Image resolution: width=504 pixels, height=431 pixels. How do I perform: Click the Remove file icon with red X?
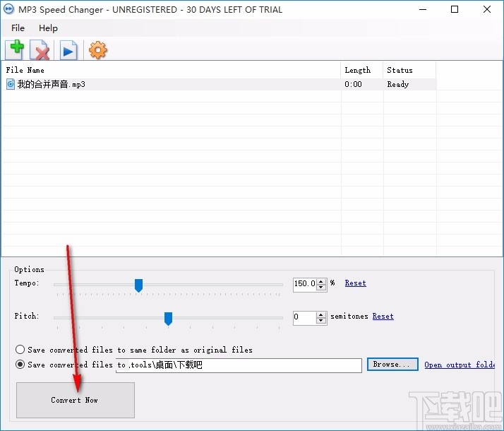(40, 50)
